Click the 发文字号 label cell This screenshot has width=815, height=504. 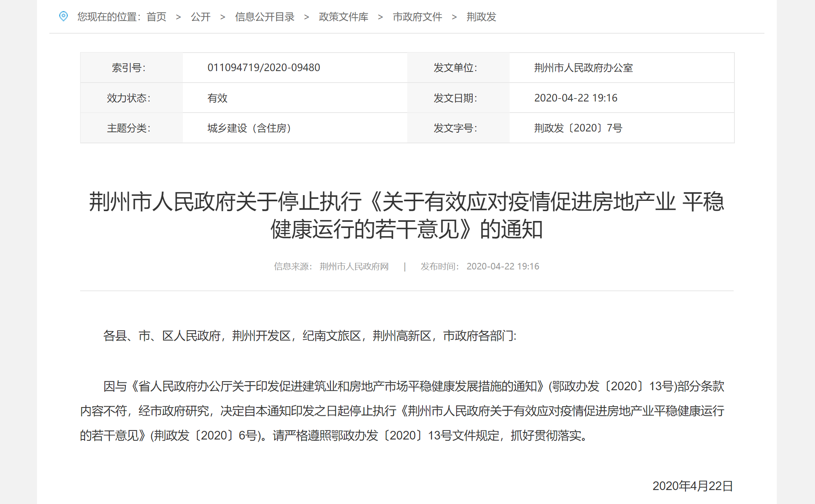pos(458,128)
